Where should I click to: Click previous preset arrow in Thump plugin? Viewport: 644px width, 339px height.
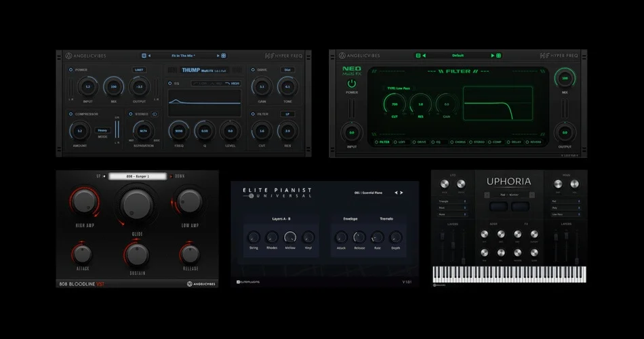coord(149,56)
